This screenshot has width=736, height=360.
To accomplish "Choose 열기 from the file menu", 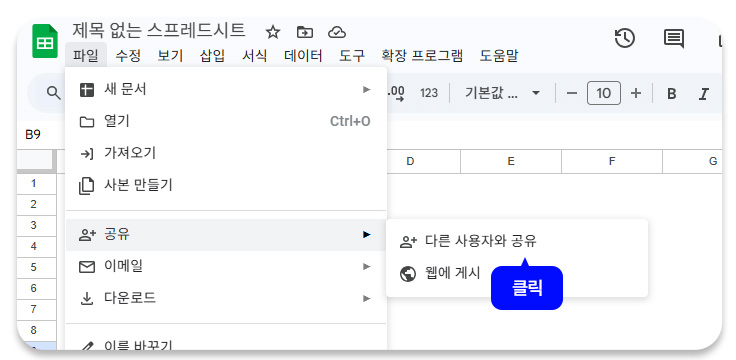I will coord(226,121).
